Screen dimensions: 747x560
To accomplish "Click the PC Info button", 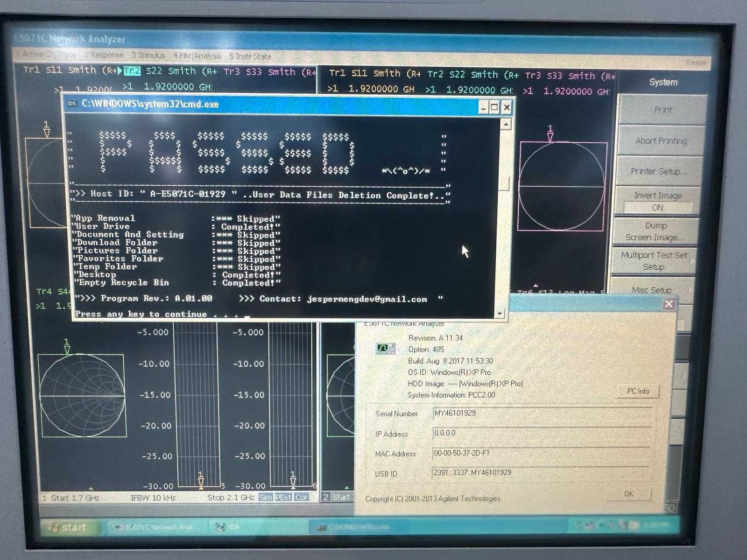I will [638, 391].
